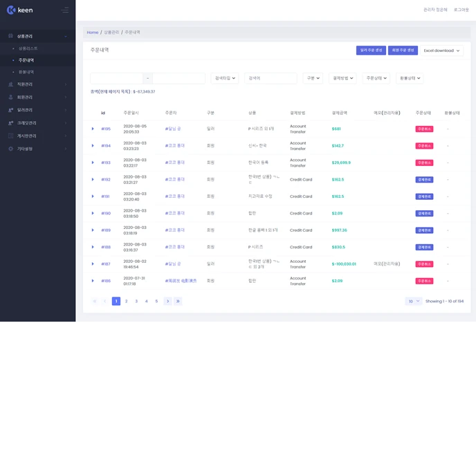The width and height of the screenshot is (476, 460).
Task: Select page 1 in pagination
Action: (x=116, y=301)
